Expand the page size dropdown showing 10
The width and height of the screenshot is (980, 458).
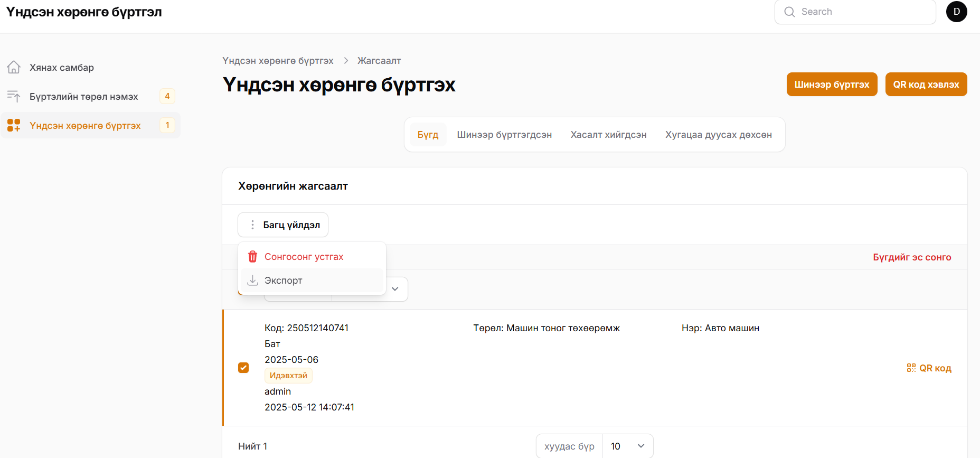click(x=628, y=446)
